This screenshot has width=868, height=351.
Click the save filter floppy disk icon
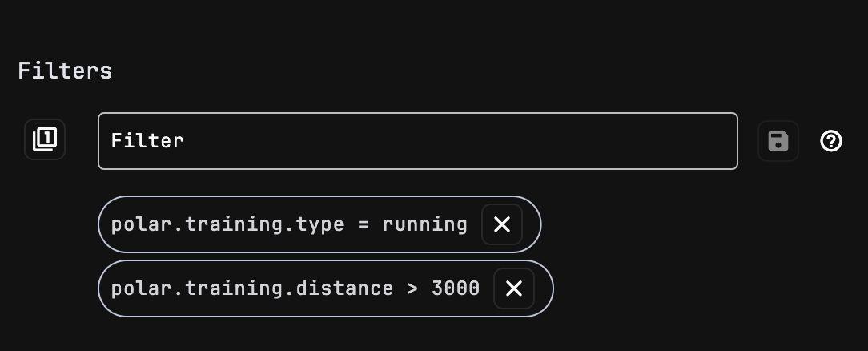click(778, 141)
